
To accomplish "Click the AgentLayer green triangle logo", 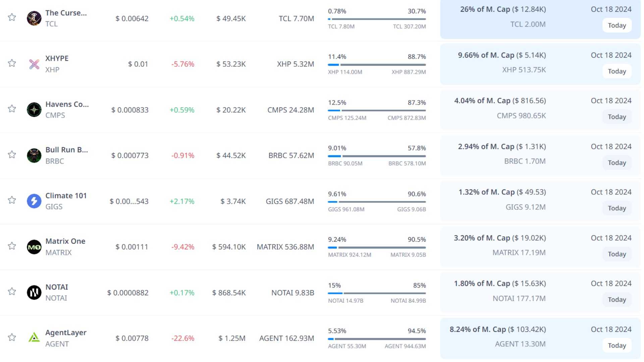I will click(34, 338).
